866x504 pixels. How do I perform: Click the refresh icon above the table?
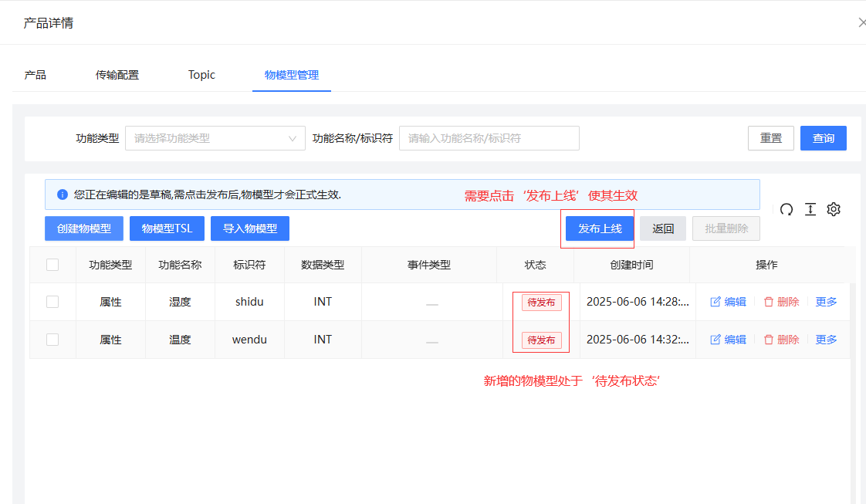(787, 209)
